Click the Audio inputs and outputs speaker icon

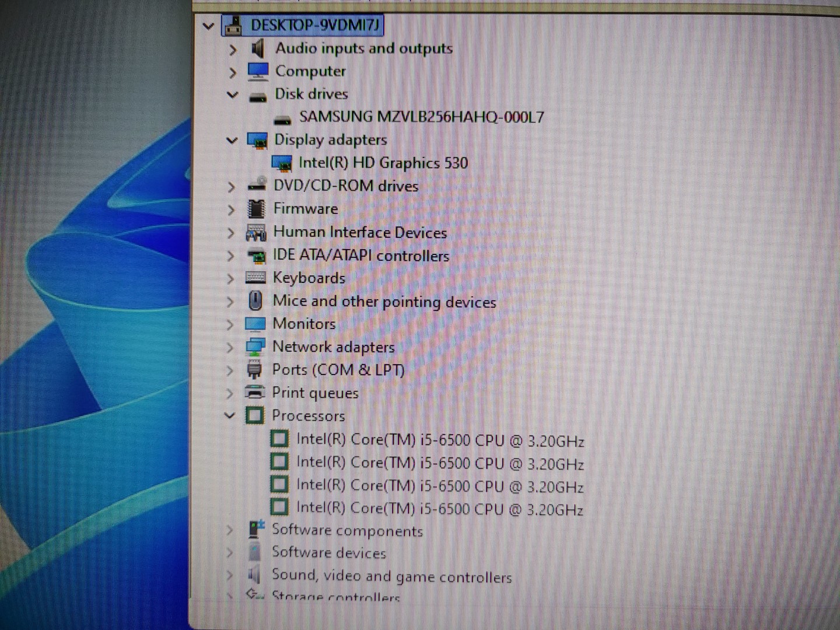257,48
